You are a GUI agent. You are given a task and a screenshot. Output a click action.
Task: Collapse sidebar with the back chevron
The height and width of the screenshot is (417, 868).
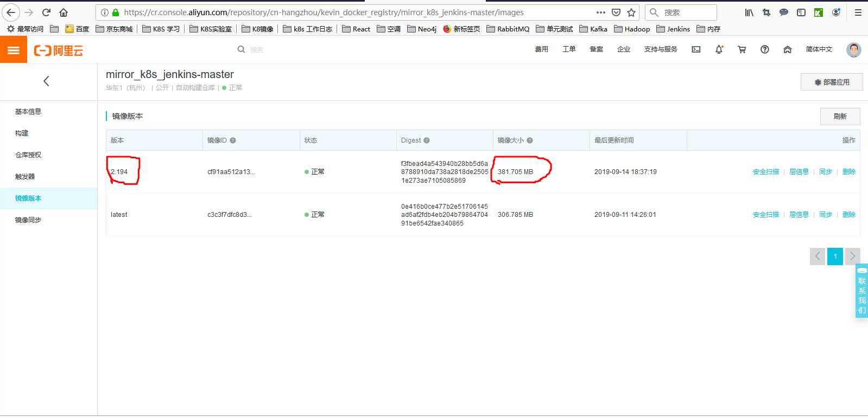coord(46,81)
